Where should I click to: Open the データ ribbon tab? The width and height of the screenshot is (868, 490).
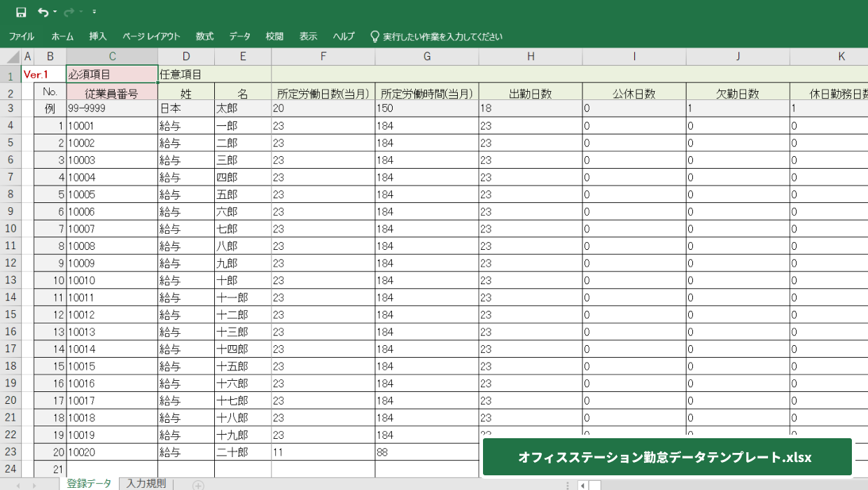pyautogui.click(x=239, y=36)
